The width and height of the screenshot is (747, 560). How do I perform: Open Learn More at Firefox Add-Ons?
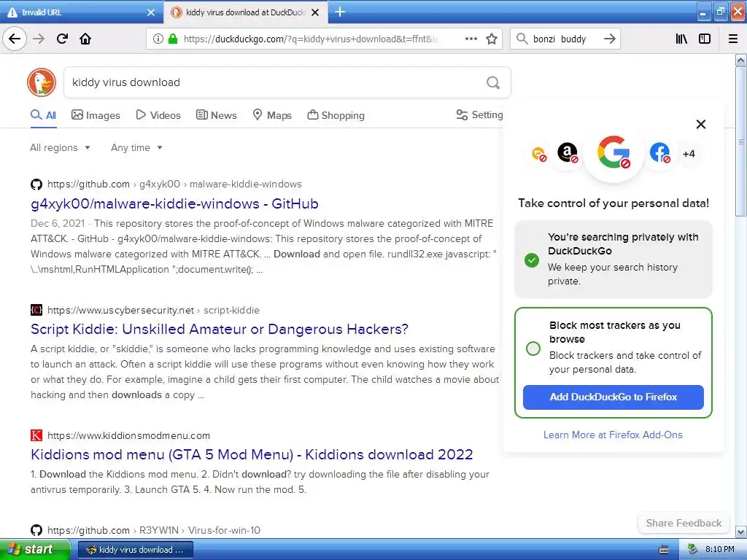[x=613, y=435]
